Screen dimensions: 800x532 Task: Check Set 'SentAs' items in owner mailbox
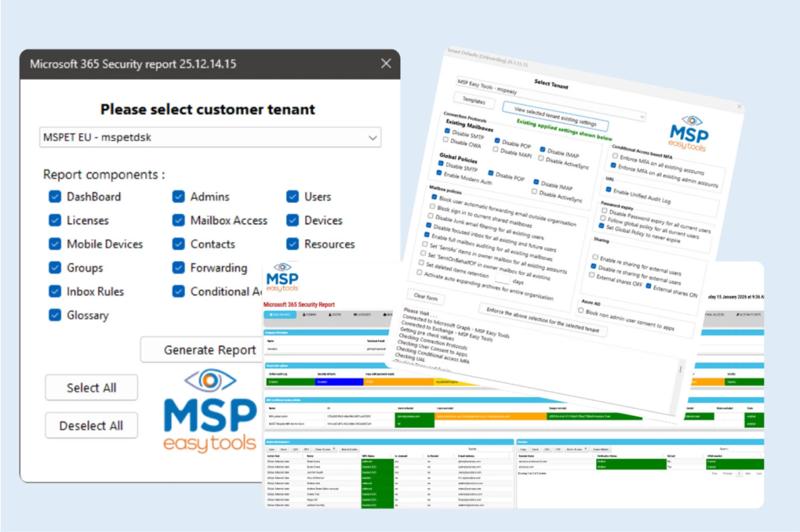click(425, 244)
